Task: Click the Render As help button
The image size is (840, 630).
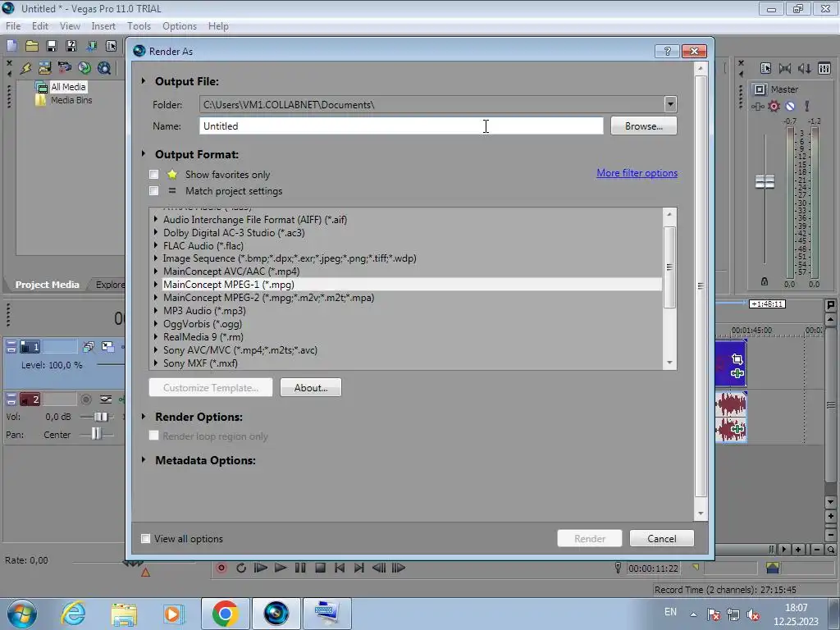Action: point(667,51)
